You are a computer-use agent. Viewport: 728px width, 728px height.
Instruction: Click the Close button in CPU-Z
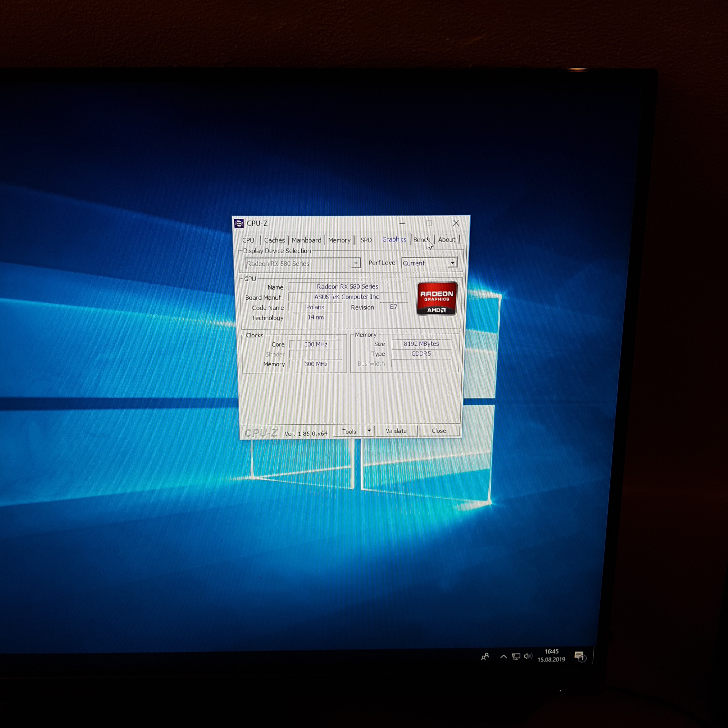(x=438, y=431)
